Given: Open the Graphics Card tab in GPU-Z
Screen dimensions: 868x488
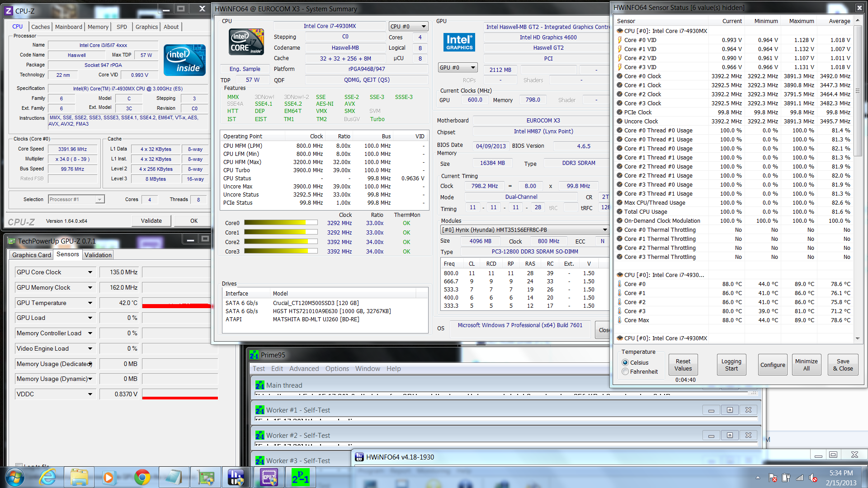Looking at the screenshot, I should click(x=32, y=255).
